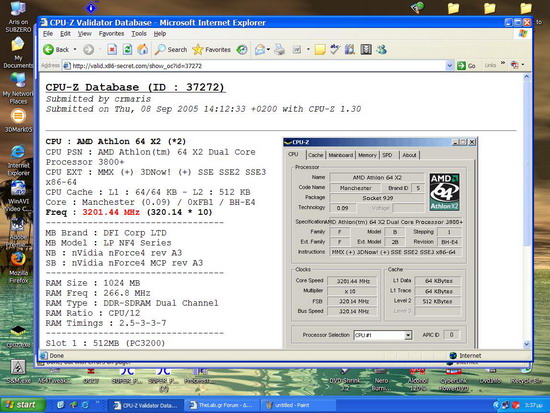Click the "Internet" zone in status bar
Image resolution: width=550 pixels, height=413 pixels.
tap(465, 356)
